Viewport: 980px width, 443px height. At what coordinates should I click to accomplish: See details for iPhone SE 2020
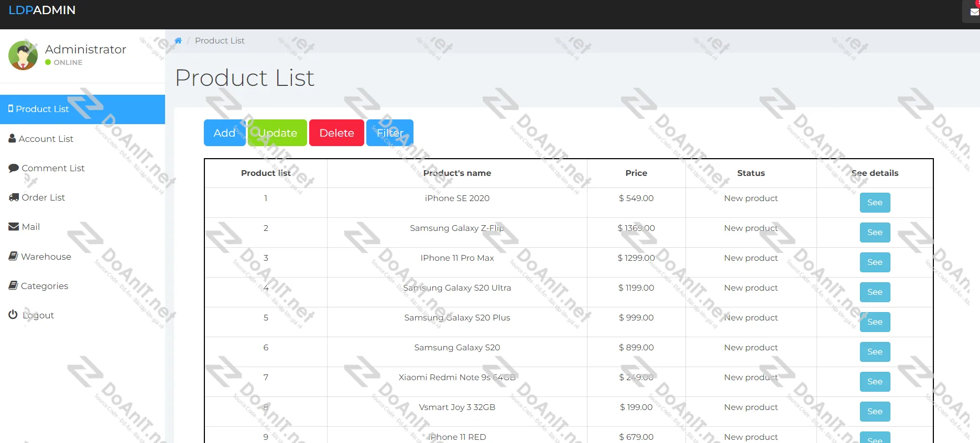(x=875, y=203)
